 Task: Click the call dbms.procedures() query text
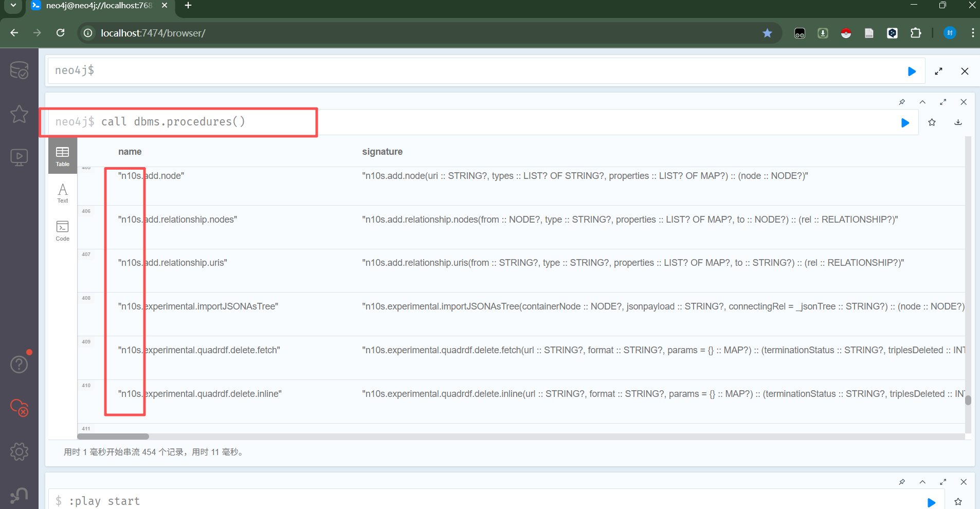[173, 122]
